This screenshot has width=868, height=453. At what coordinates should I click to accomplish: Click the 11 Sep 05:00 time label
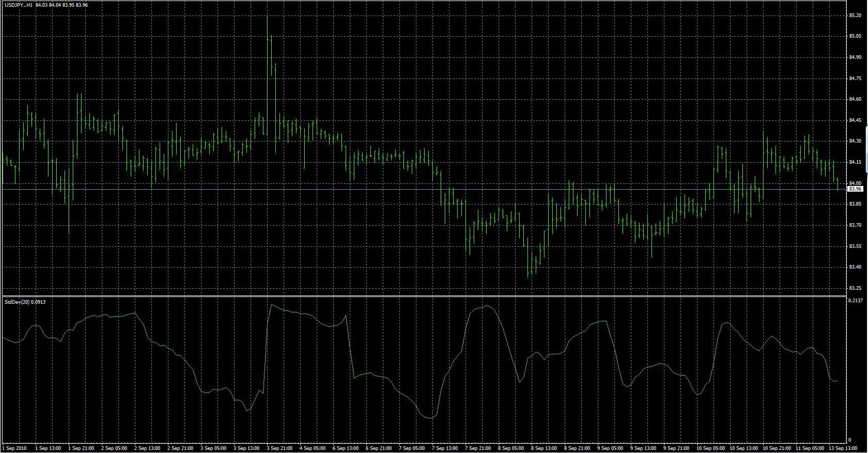pos(809,448)
